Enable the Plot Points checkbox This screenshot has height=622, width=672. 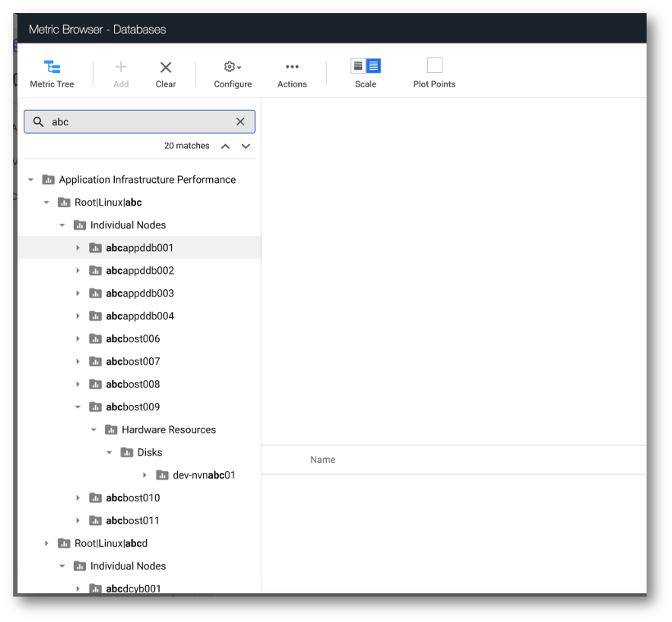[434, 66]
